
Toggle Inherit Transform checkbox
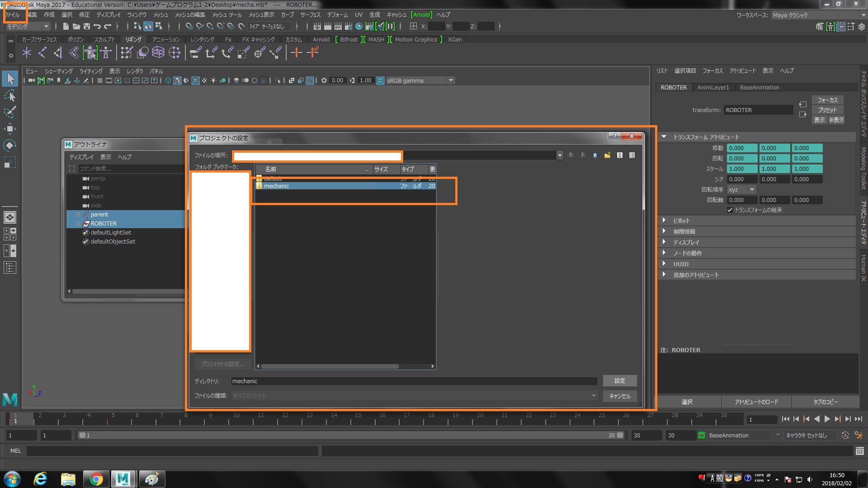coord(730,210)
